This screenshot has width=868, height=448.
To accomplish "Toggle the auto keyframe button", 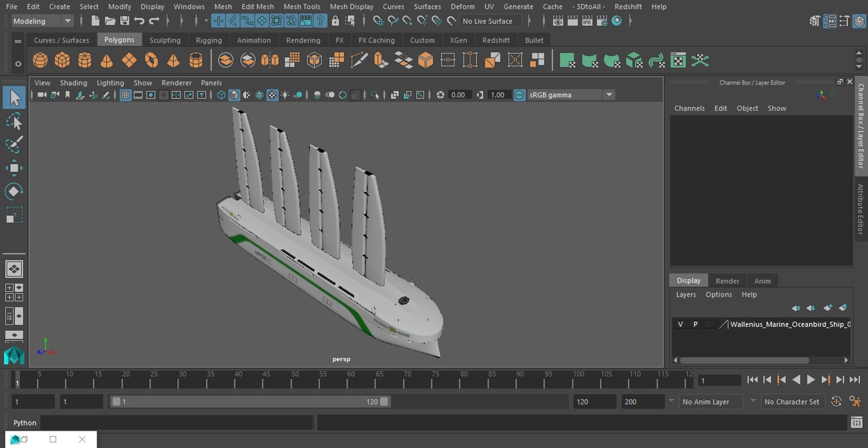I will (x=836, y=401).
